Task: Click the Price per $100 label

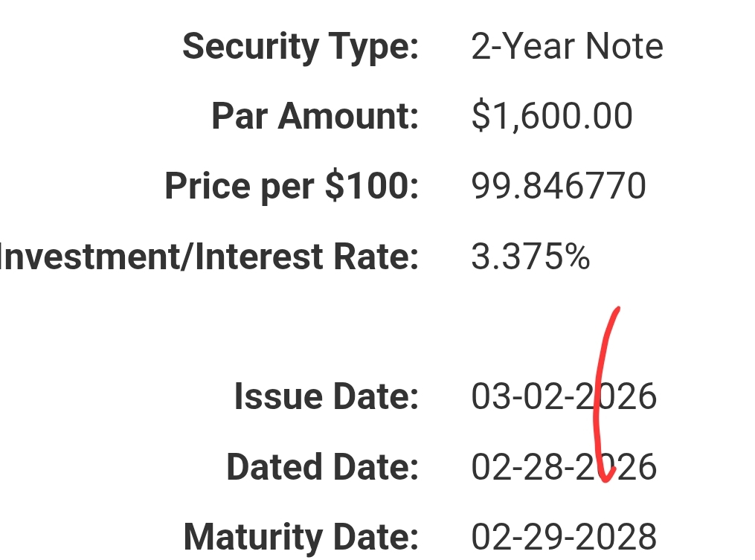Action: [291, 187]
